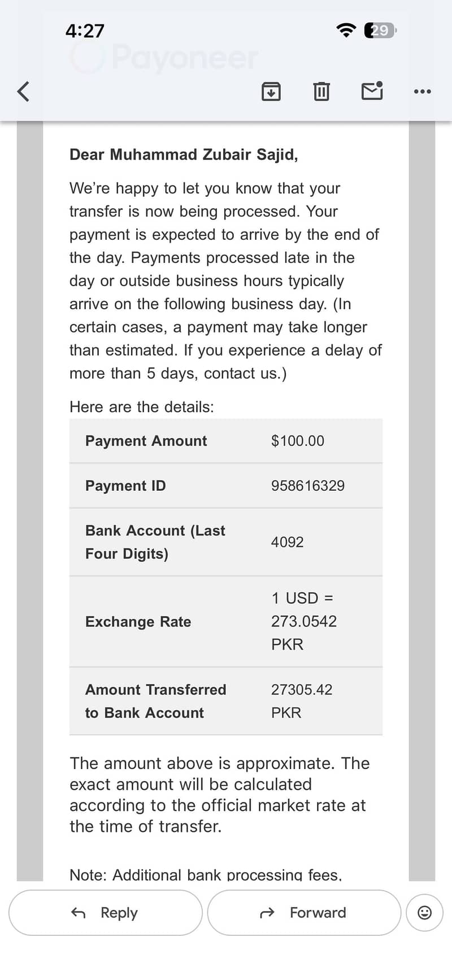452x980 pixels.
Task: Tap the Wi-Fi status icon
Action: 346,30
